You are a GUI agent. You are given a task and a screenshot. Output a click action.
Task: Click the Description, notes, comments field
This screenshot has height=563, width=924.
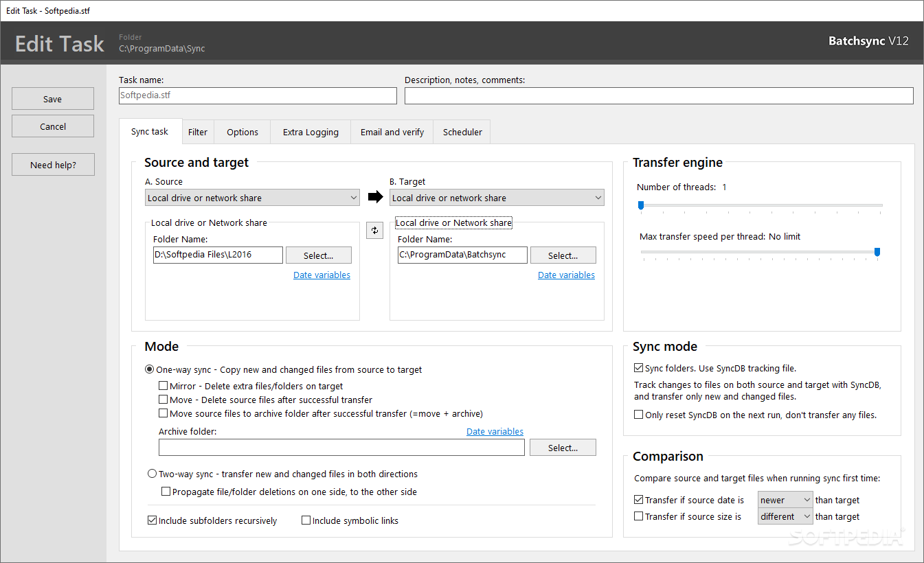pyautogui.click(x=659, y=95)
